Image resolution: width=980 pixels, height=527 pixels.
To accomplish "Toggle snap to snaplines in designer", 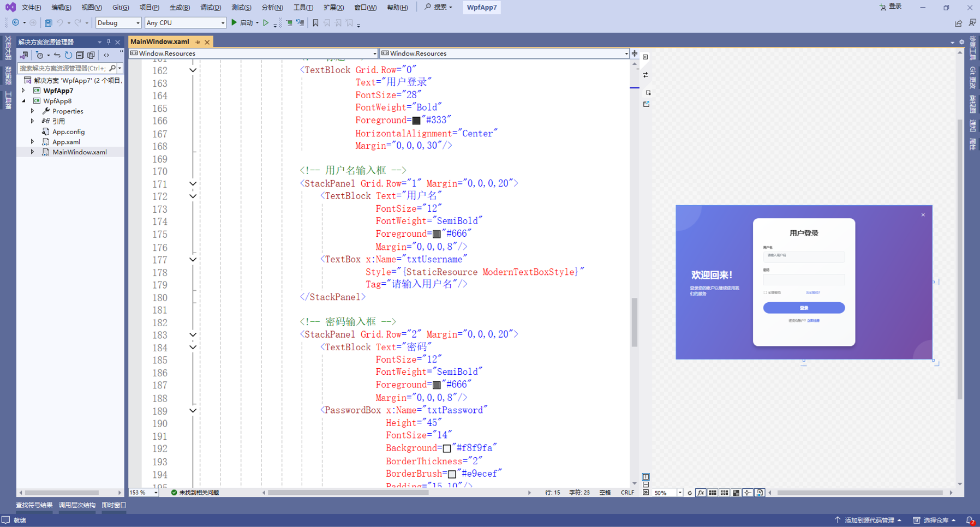I will (748, 493).
